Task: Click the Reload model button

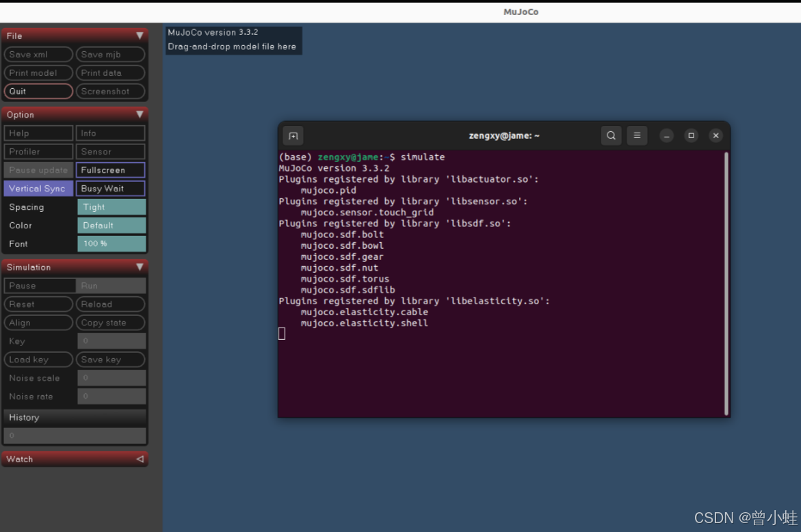Action: click(110, 304)
